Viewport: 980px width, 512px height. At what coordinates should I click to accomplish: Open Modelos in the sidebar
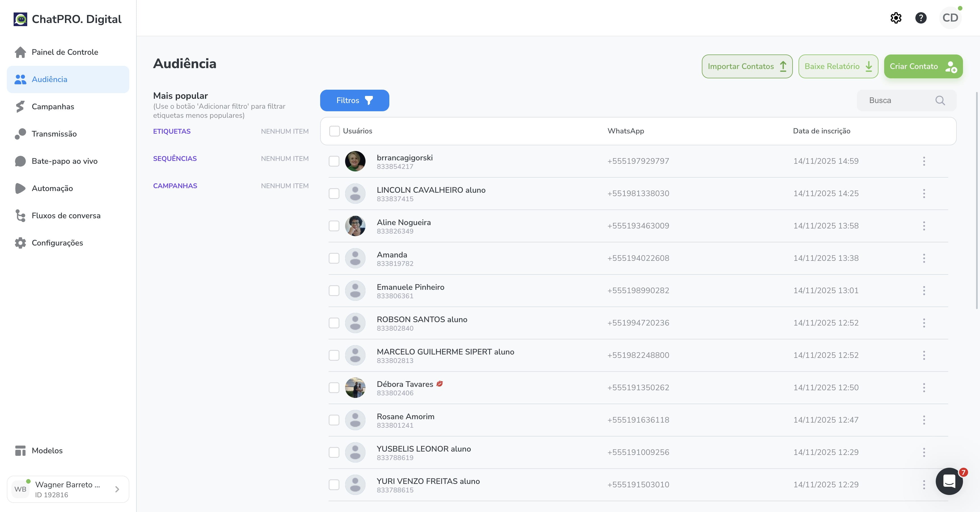tap(68, 450)
